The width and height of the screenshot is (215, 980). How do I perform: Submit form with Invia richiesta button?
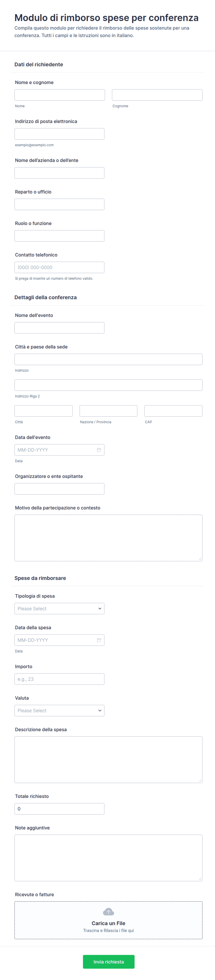108,961
